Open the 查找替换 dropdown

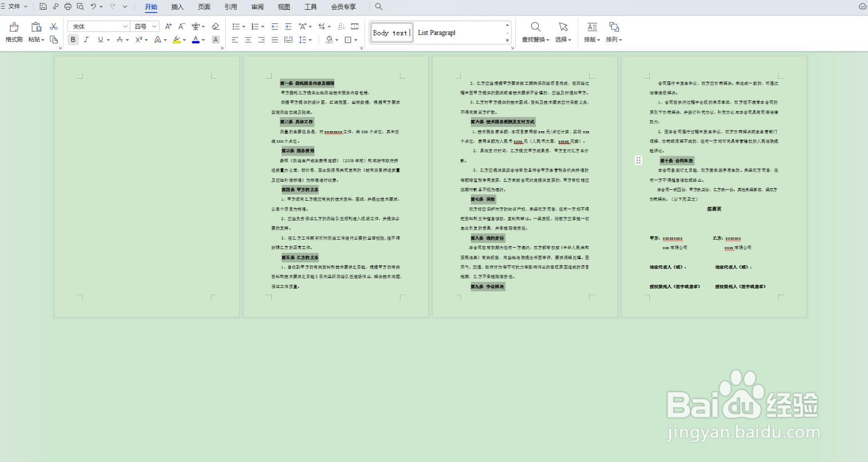click(x=535, y=40)
